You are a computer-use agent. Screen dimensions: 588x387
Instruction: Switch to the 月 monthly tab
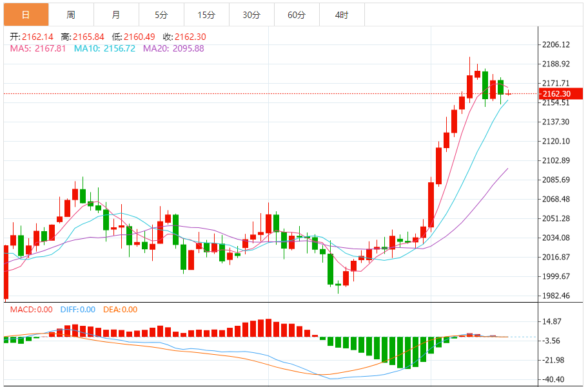coord(116,15)
